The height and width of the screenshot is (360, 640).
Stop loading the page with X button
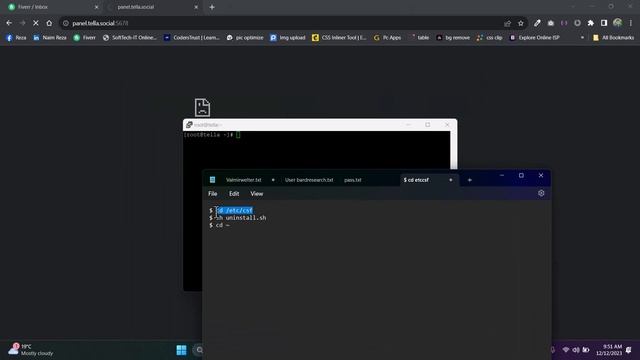point(36,23)
